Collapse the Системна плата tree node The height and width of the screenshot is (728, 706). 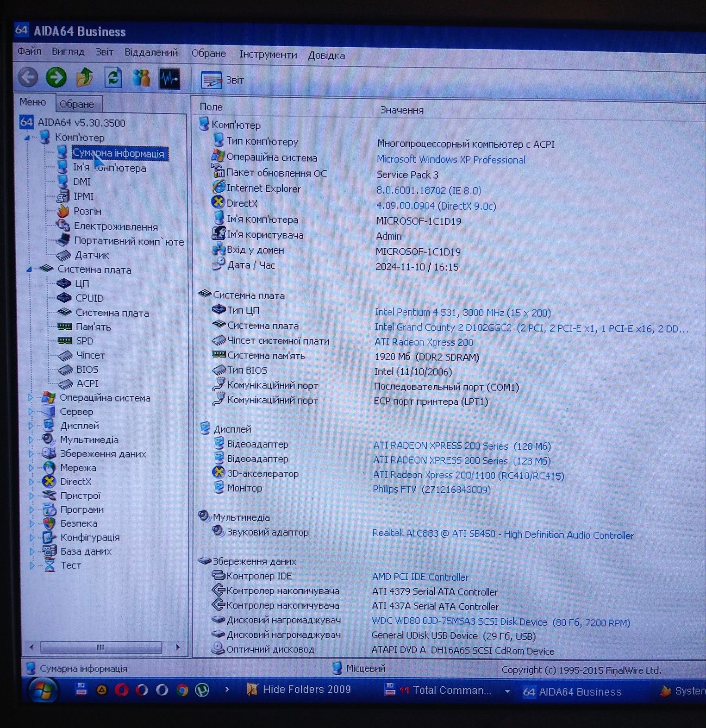point(29,270)
